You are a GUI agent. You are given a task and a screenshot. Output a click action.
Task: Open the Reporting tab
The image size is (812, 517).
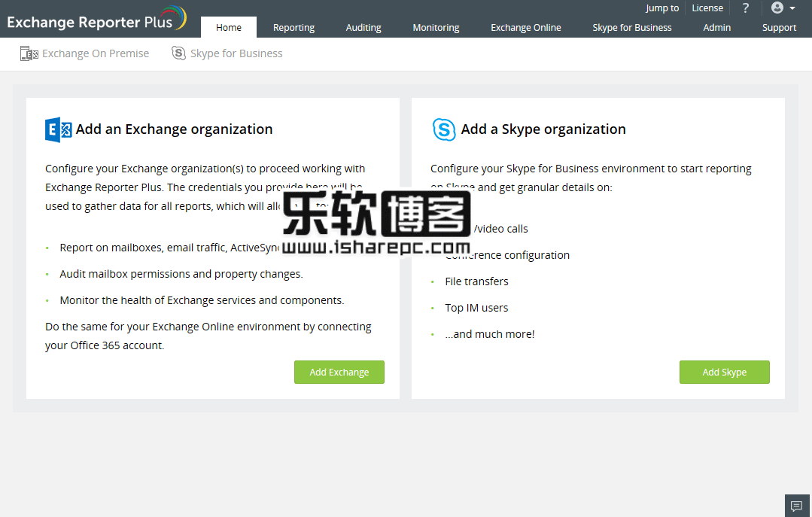pyautogui.click(x=293, y=27)
